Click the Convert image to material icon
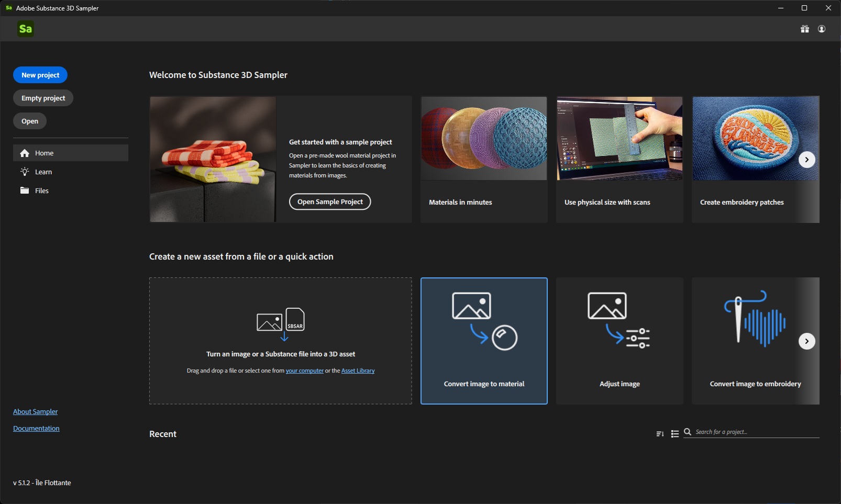Image resolution: width=841 pixels, height=504 pixels. [x=484, y=321]
